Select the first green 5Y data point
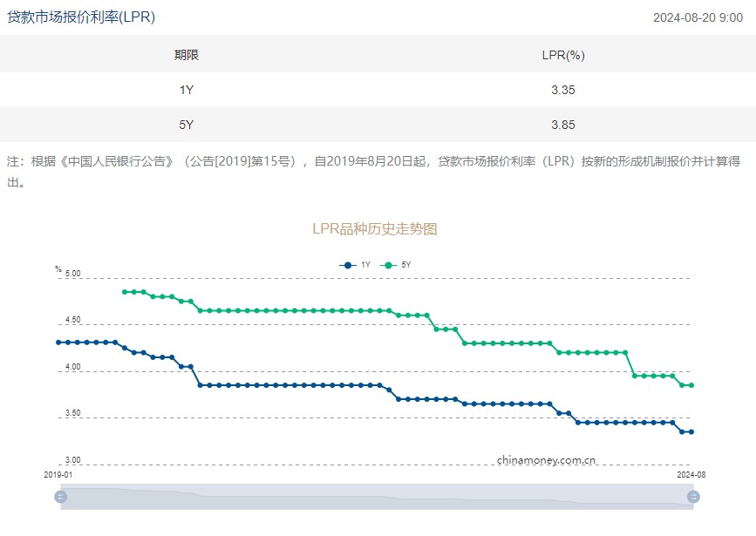Image resolution: width=756 pixels, height=536 pixels. click(x=125, y=292)
